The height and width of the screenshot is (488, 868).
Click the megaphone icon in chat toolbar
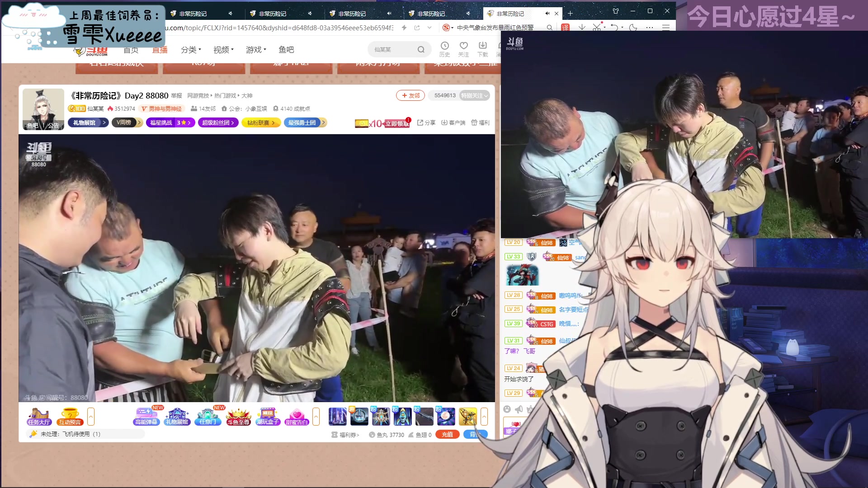pyautogui.click(x=519, y=409)
